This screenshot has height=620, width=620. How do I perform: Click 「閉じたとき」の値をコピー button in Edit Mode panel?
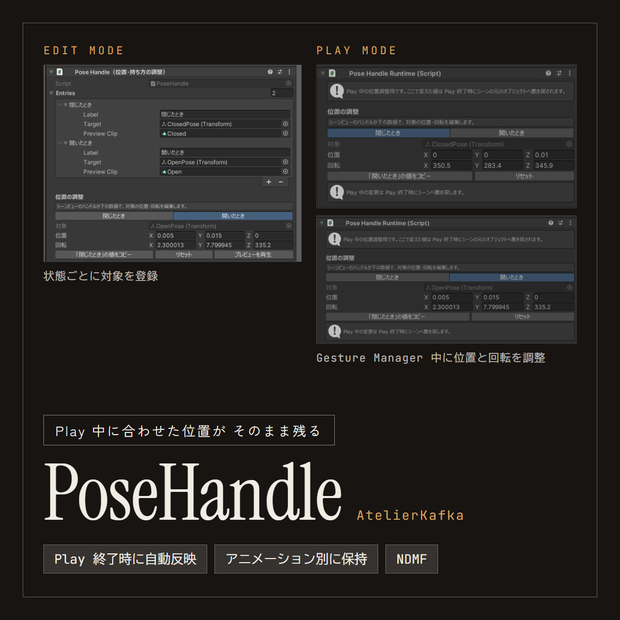[104, 255]
